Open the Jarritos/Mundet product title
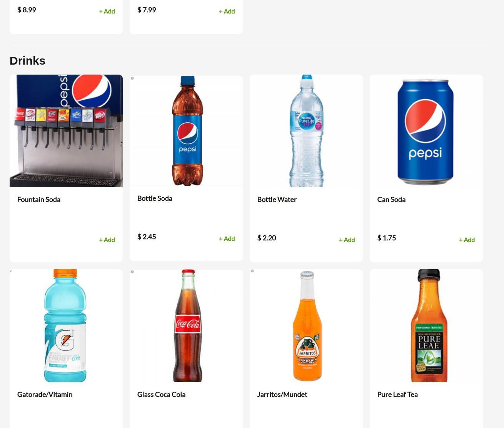504x428 pixels. click(282, 394)
